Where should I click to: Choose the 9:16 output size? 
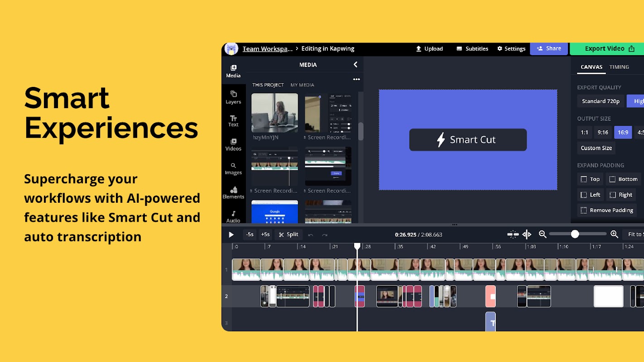click(603, 133)
